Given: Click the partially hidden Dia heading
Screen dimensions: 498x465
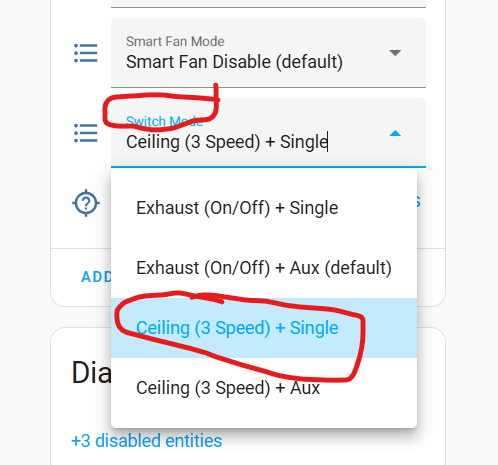Looking at the screenshot, I should point(91,372).
